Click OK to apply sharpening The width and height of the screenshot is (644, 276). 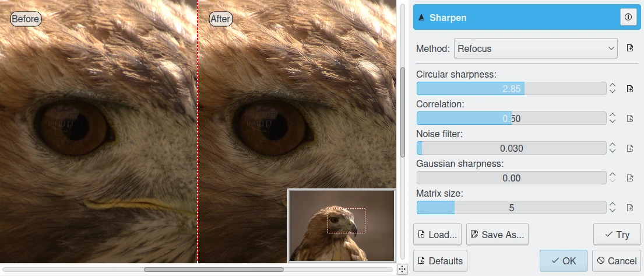(563, 261)
